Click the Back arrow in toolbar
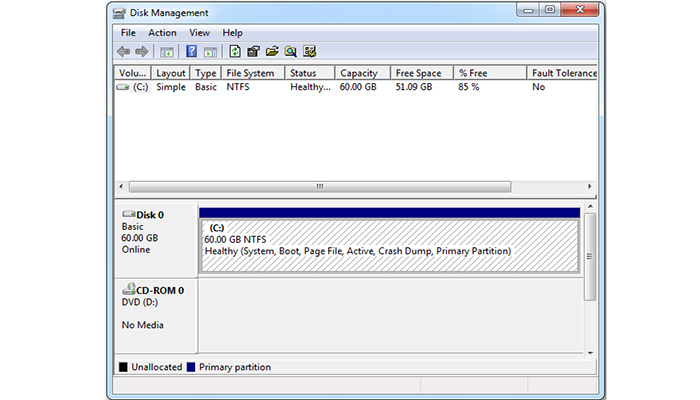 click(x=123, y=52)
